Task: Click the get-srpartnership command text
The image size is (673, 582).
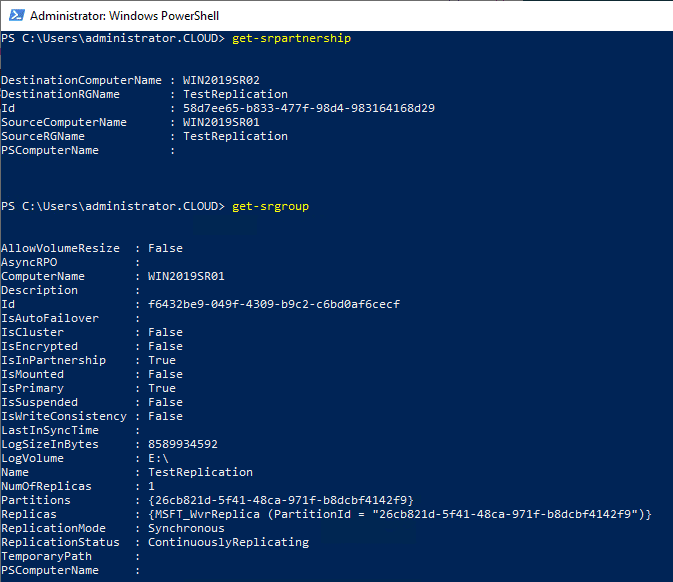Action: pos(291,38)
